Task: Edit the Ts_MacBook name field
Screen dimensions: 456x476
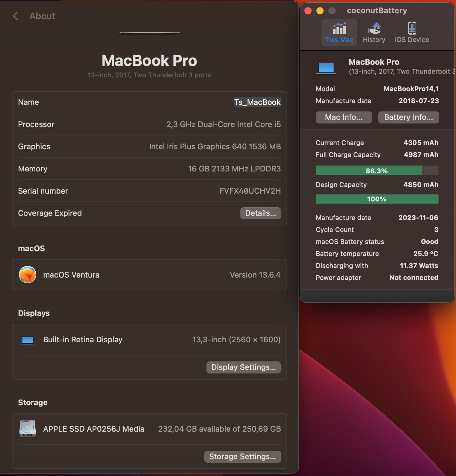Action: pos(257,102)
